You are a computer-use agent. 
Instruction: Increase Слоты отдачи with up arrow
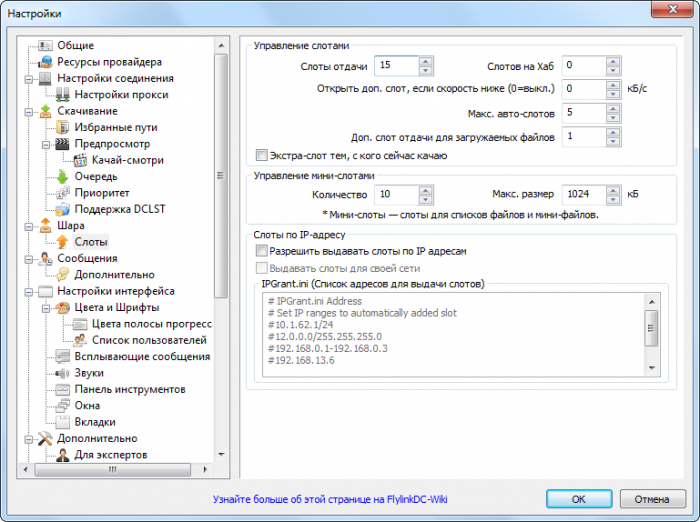coord(426,61)
